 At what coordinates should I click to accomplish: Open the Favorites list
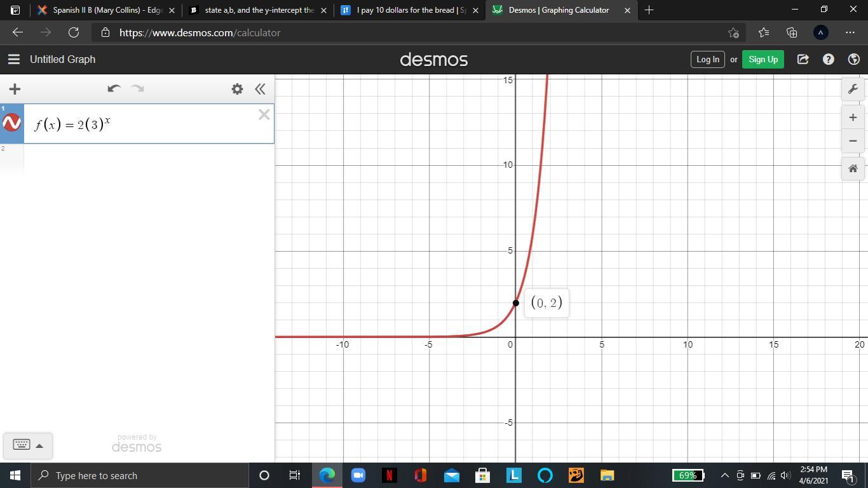763,32
